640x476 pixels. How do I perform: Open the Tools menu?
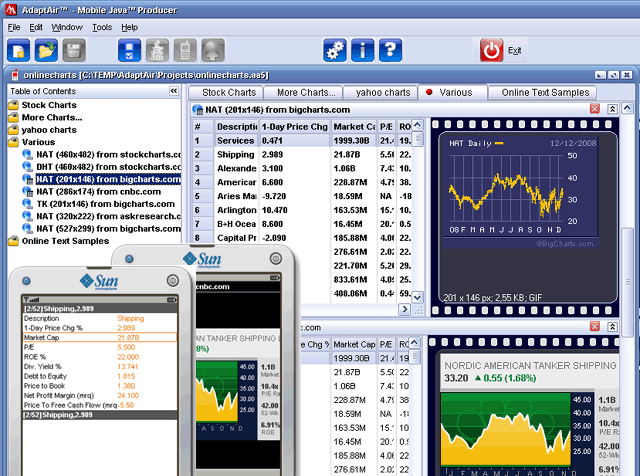pos(102,27)
